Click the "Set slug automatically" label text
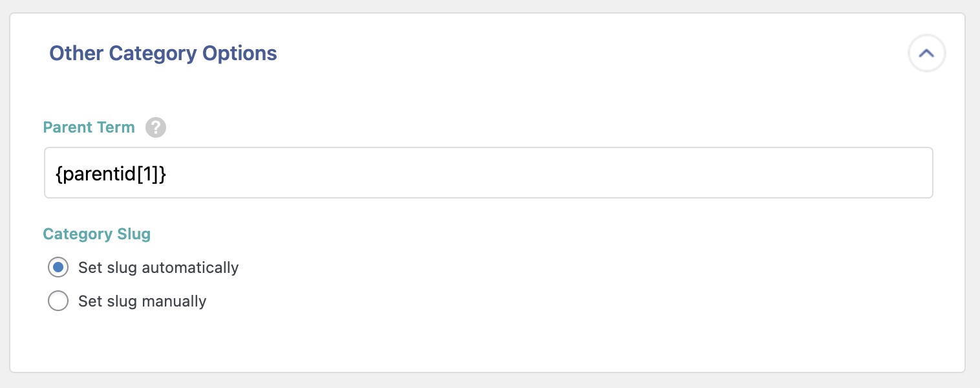The width and height of the screenshot is (980, 388). [x=158, y=267]
